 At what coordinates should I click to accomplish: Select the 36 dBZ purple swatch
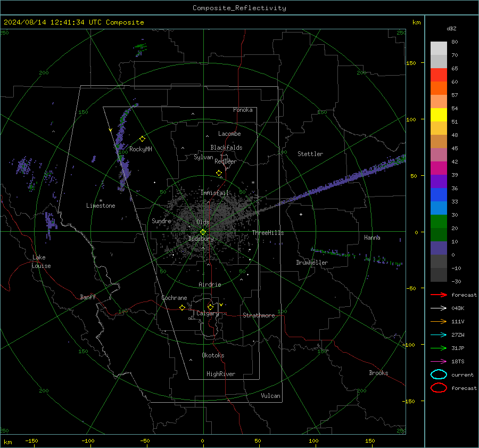tap(439, 181)
